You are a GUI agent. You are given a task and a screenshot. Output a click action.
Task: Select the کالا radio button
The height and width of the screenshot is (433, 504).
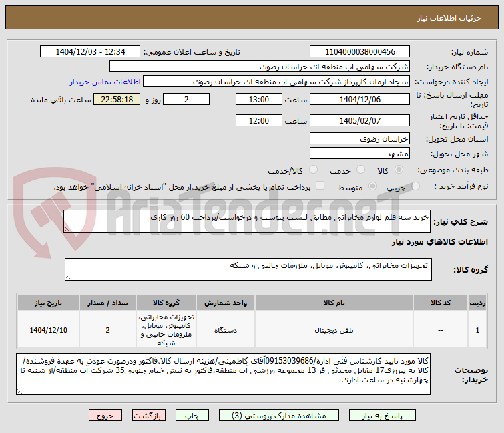(x=399, y=170)
